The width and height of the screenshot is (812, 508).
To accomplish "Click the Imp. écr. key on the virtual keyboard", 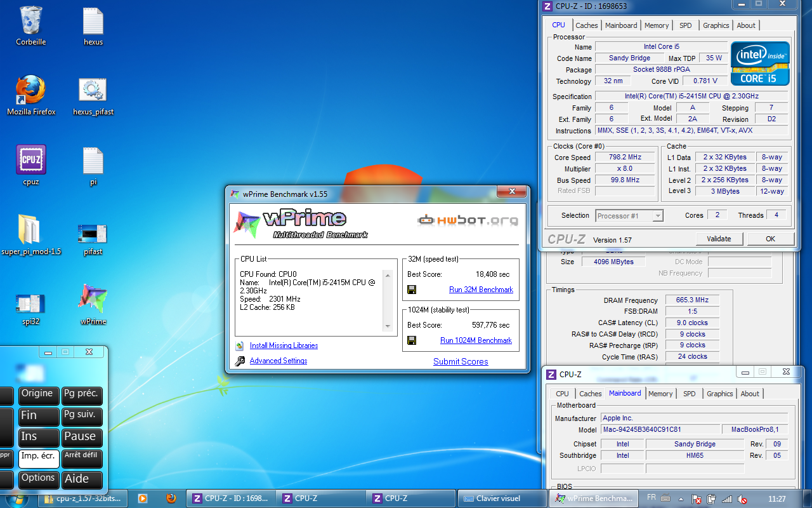I will pos(39,459).
